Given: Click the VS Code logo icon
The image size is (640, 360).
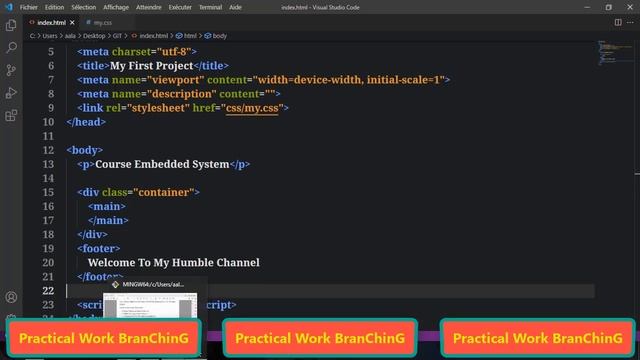Looking at the screenshot, I should coord(9,7).
